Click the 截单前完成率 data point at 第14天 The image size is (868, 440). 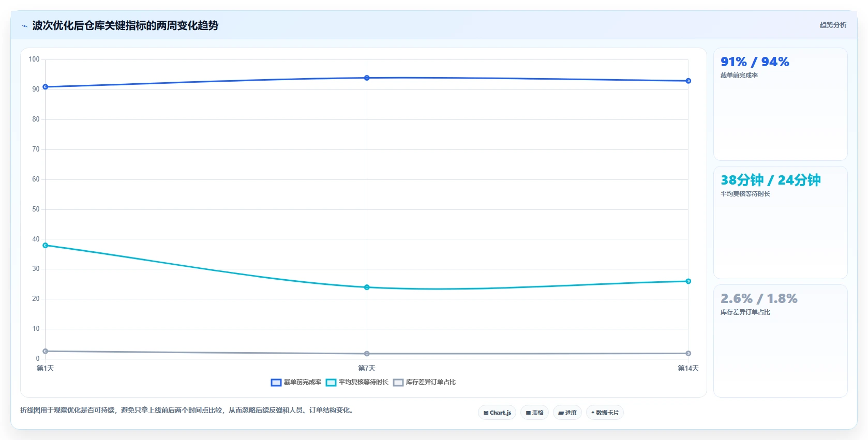[689, 81]
